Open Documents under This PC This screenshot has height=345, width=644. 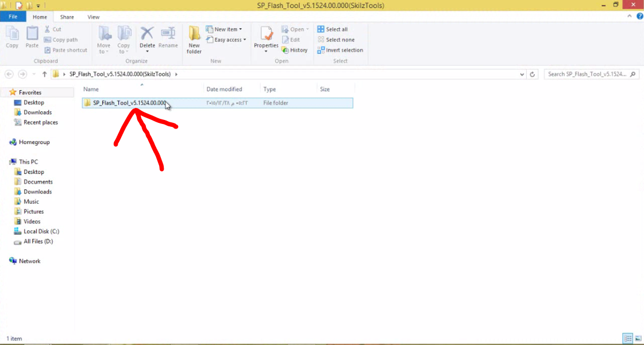(38, 182)
